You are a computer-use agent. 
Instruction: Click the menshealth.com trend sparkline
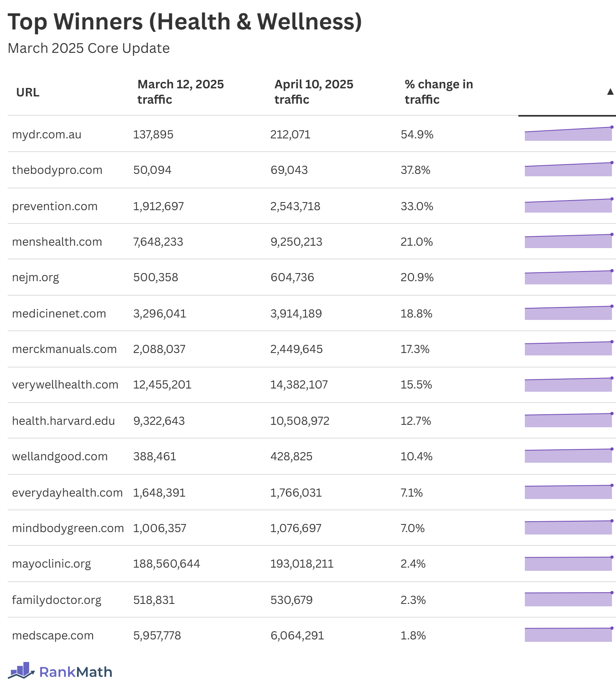569,241
